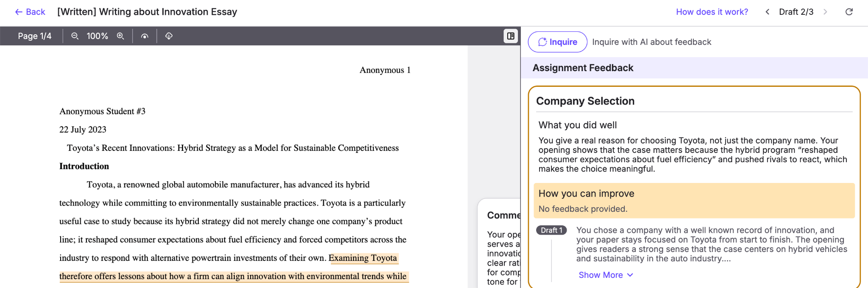Click the Introduction heading in the essay

(x=84, y=166)
